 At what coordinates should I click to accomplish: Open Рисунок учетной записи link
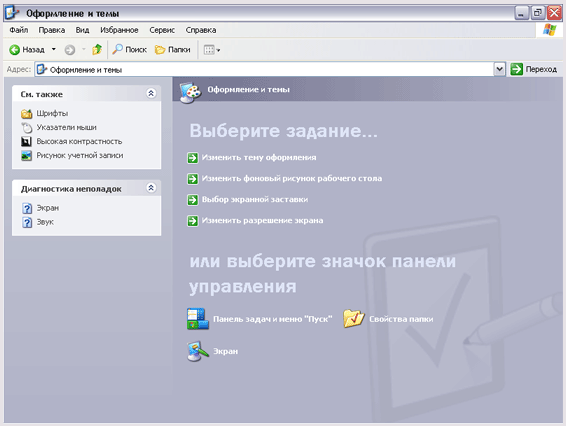80,155
